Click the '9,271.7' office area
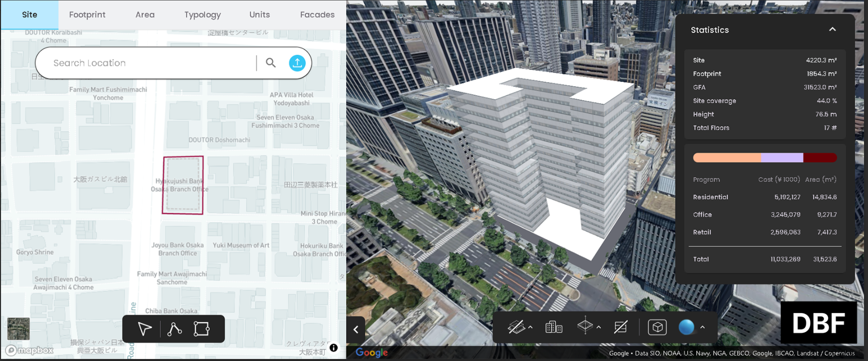The width and height of the screenshot is (868, 361). click(x=827, y=214)
